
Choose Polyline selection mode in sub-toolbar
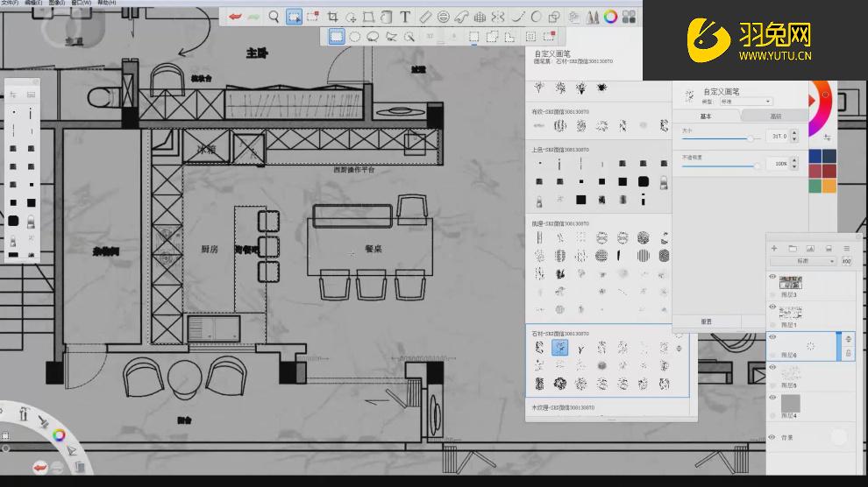click(x=391, y=37)
